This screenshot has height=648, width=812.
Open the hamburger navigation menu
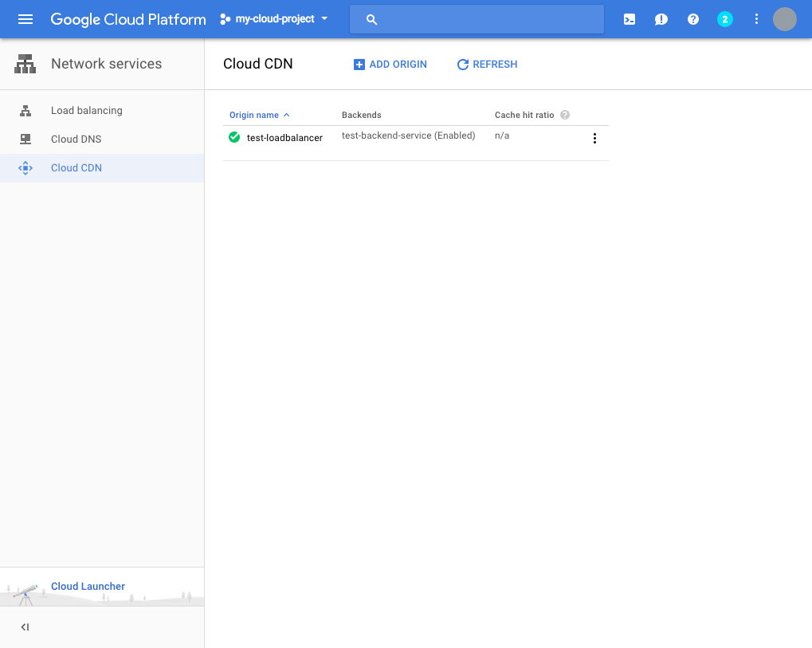coord(25,19)
